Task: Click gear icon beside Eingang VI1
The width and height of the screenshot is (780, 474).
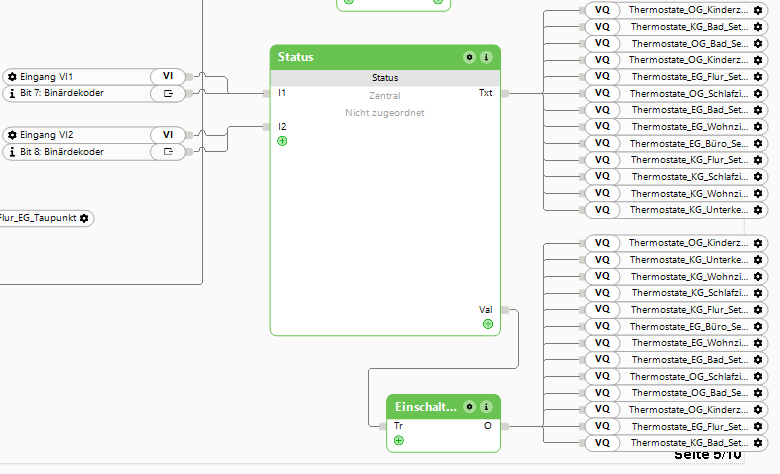Action: [x=12, y=77]
